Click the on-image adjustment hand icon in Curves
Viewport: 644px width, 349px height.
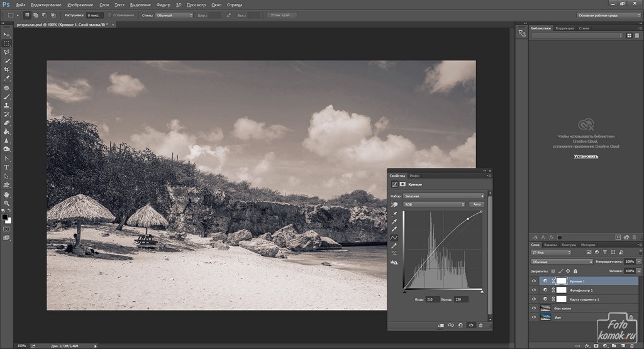click(x=394, y=204)
